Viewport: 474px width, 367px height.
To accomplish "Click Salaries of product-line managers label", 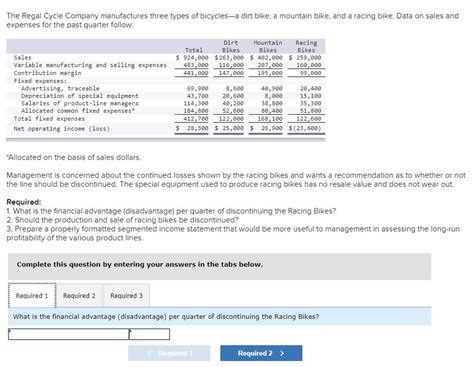I will (x=80, y=103).
